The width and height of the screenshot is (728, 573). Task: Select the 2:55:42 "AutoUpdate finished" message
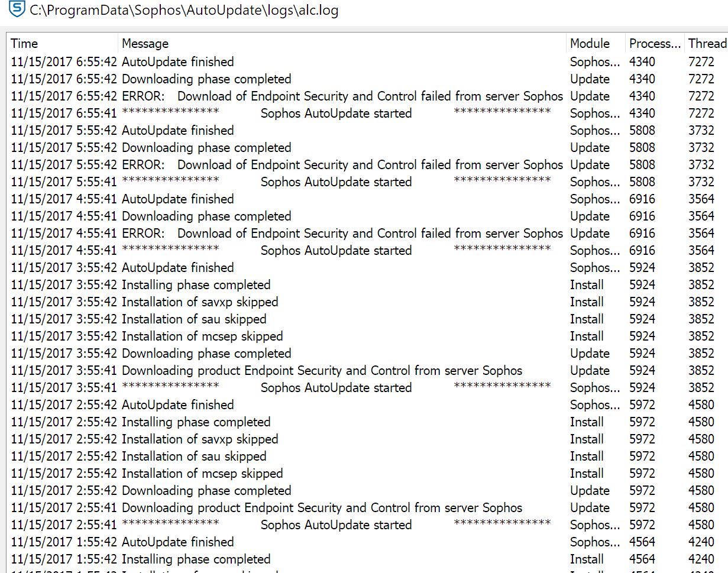(177, 404)
